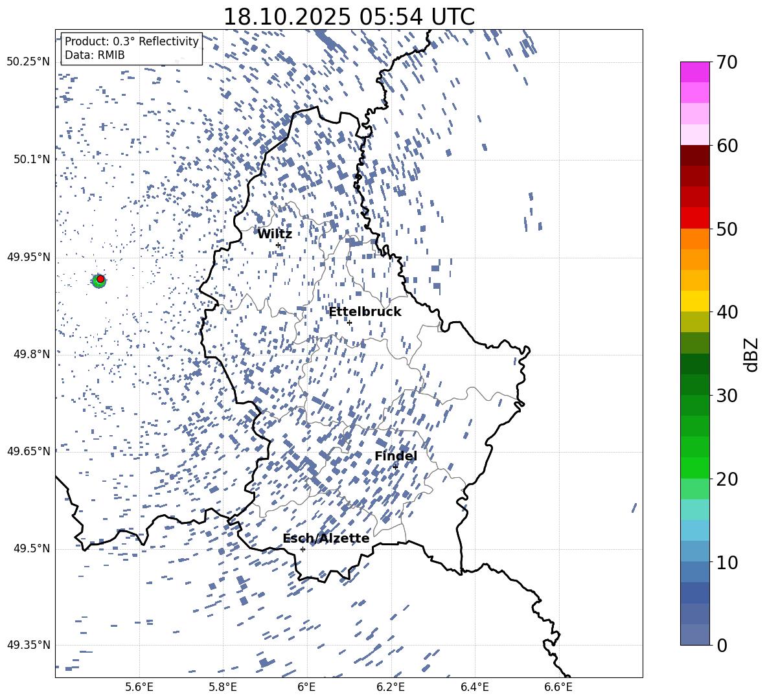Click the 50.1°N latitude label

(x=32, y=159)
